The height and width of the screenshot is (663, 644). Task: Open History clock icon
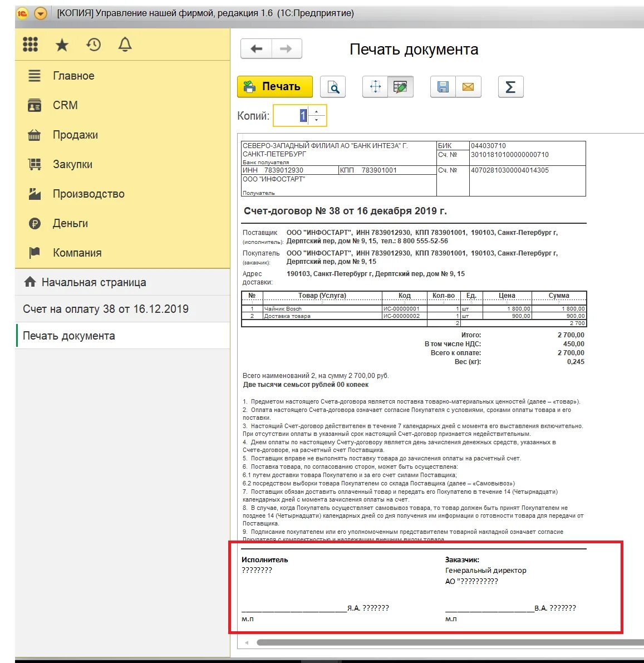coord(94,45)
